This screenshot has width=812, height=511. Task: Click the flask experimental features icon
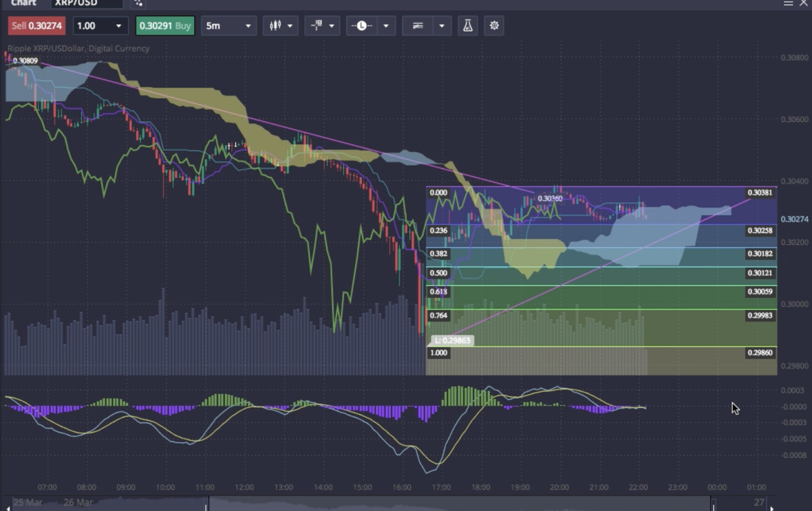point(467,25)
